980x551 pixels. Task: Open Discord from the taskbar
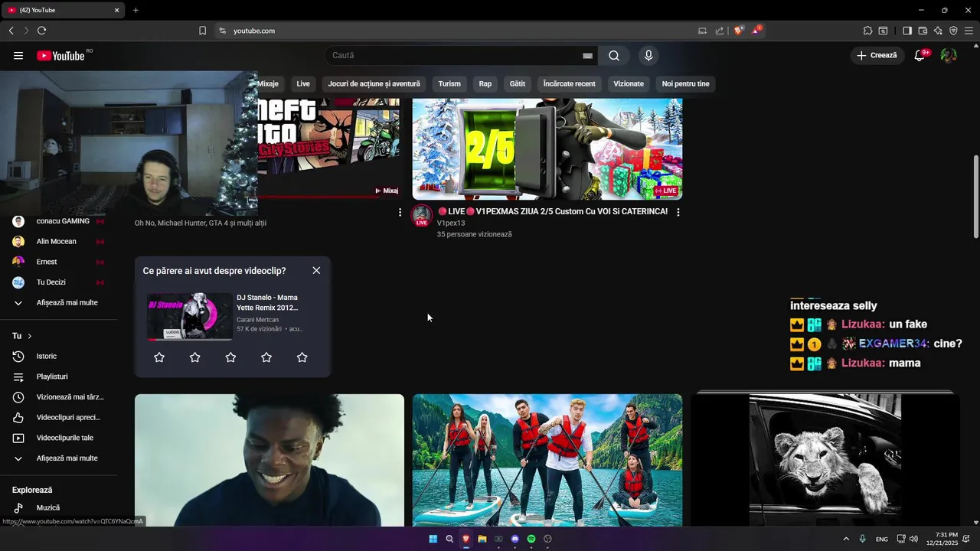pos(515,539)
